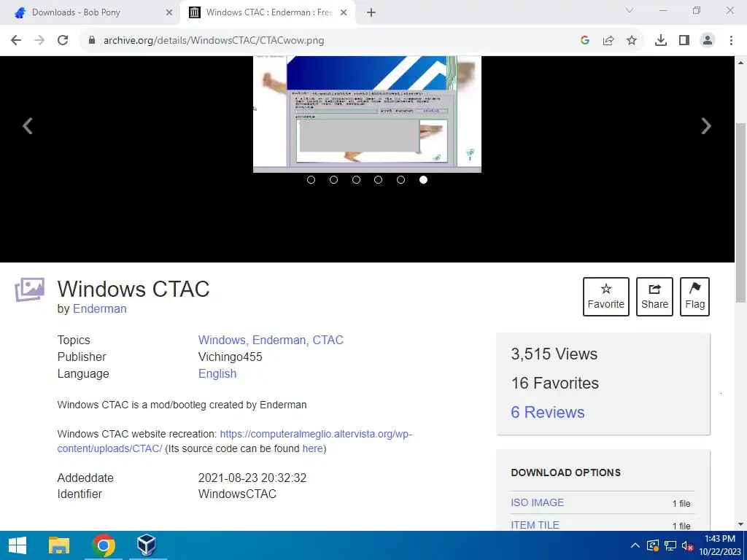Open VirtualBox from the taskbar
The image size is (747, 560).
pos(146,545)
